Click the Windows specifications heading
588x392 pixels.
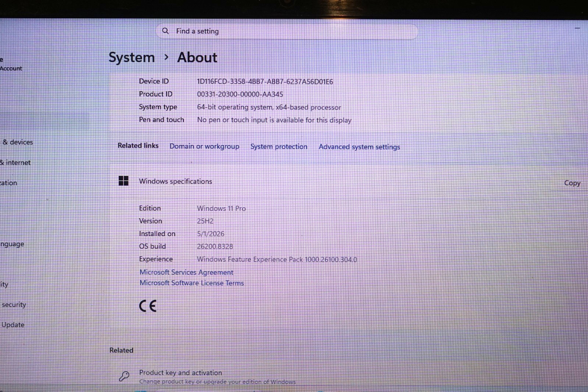point(175,181)
